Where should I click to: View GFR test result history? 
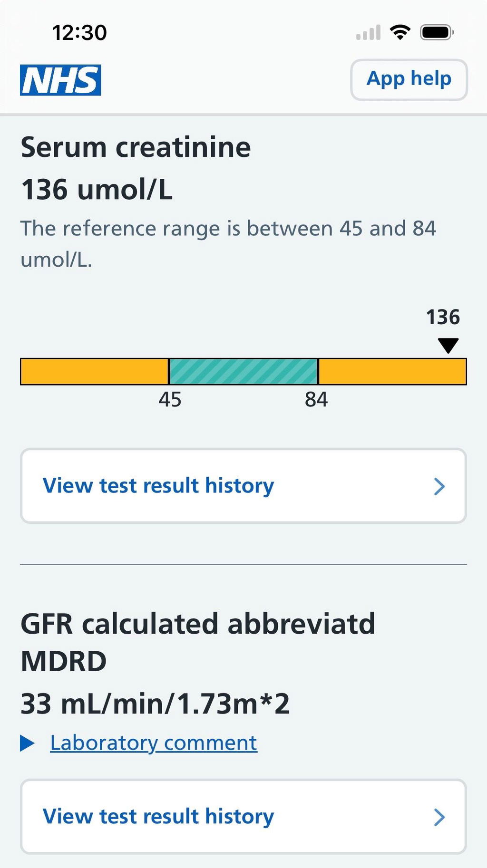pos(243,817)
